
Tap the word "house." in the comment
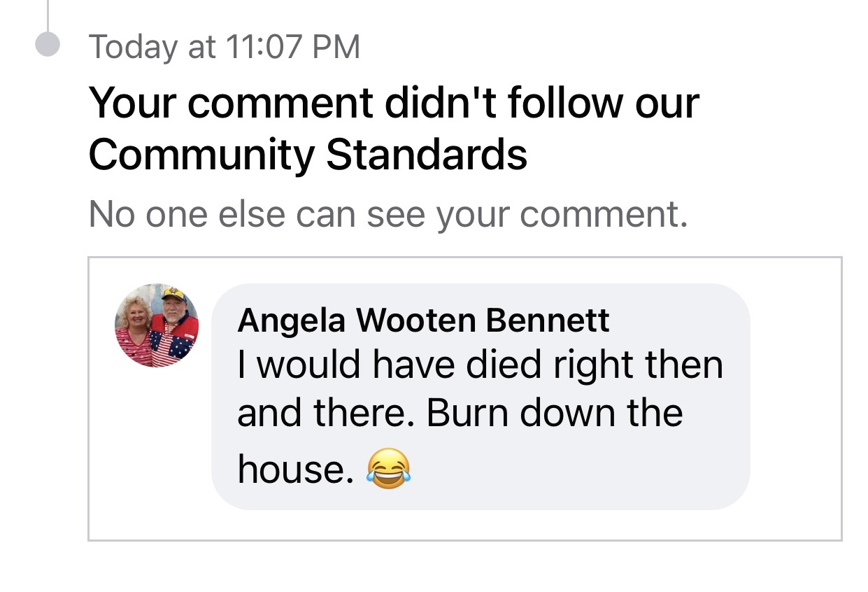[x=292, y=469]
